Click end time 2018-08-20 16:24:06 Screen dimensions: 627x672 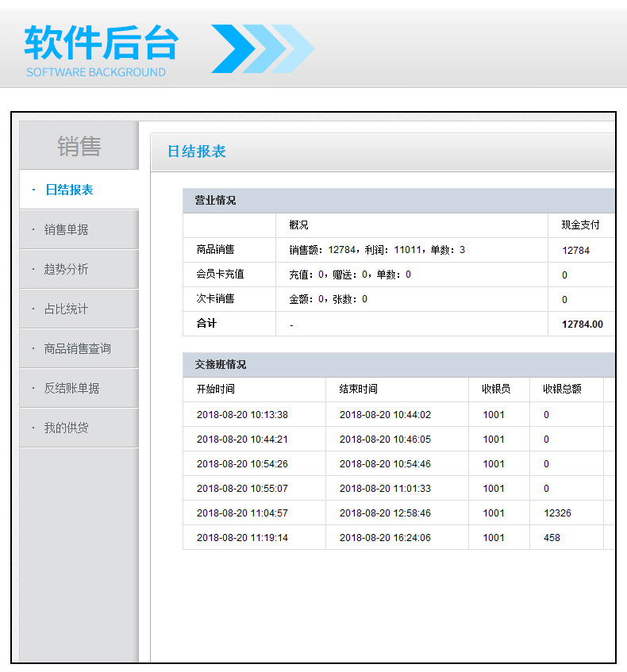(x=385, y=537)
